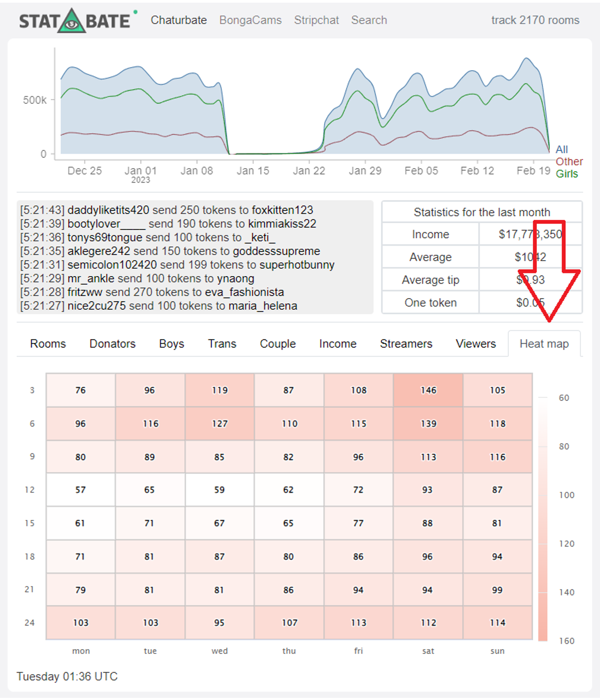
Task: Open the Heat map tab
Action: click(544, 344)
